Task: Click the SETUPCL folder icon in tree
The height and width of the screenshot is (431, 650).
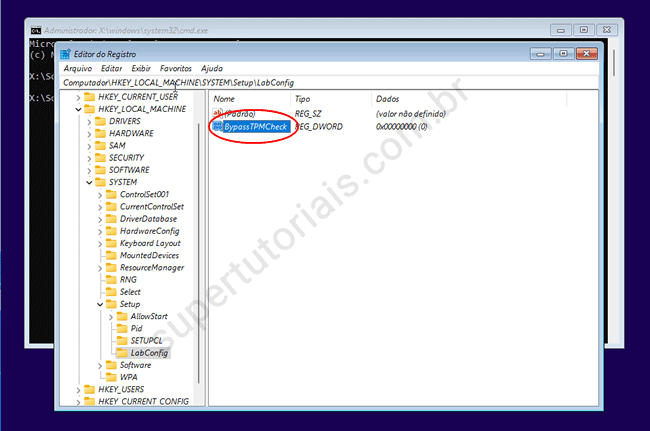Action: pos(122,340)
